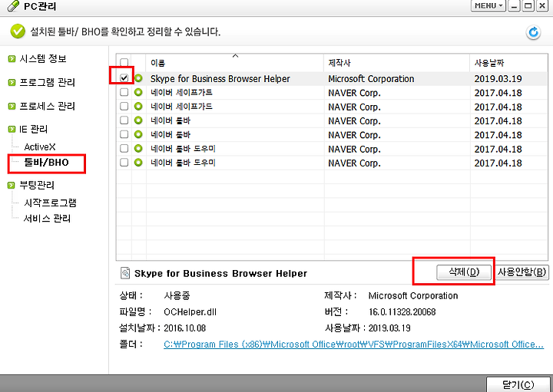Sort by the 제작사 column header
The image size is (553, 392).
(x=397, y=63)
